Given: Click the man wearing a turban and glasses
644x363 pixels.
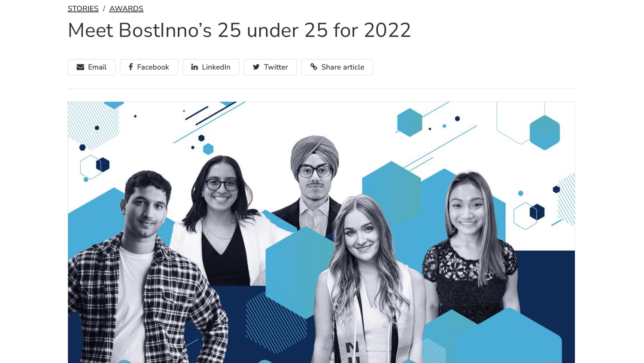Looking at the screenshot, I should [x=313, y=185].
